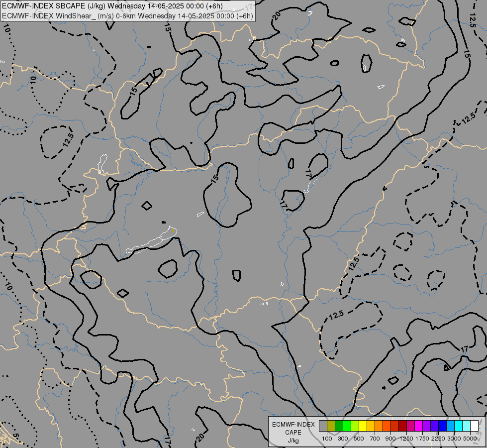This screenshot has width=487, height=448.
Task: Select the violet swatch left of the 2250 tick
Action: click(x=434, y=426)
